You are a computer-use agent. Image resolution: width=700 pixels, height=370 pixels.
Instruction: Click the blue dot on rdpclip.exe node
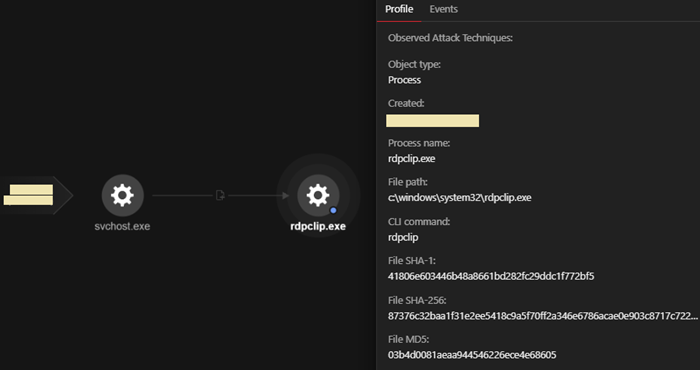point(333,210)
